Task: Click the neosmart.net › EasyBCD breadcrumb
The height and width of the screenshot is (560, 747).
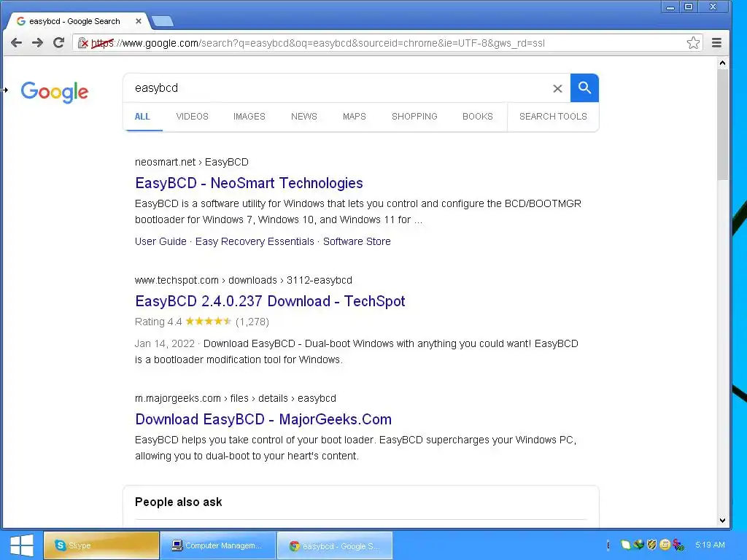Action: click(192, 162)
